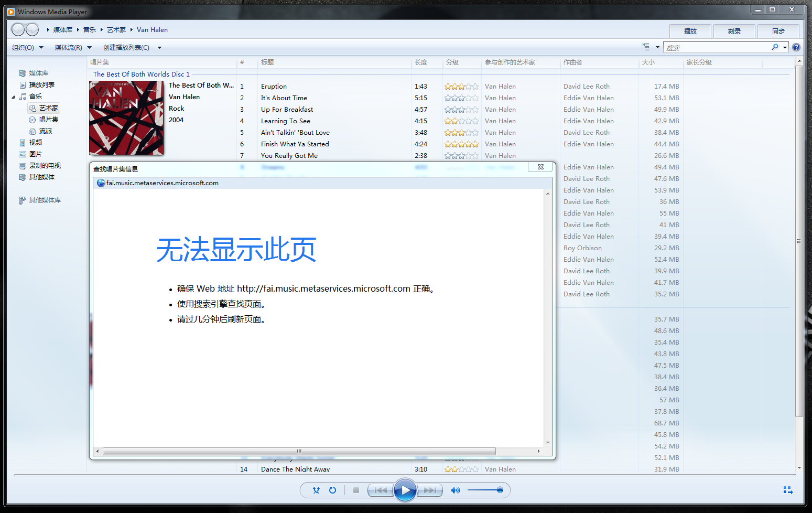Open the search options dropdown arrow
Image resolution: width=812 pixels, height=513 pixels.
pos(785,48)
